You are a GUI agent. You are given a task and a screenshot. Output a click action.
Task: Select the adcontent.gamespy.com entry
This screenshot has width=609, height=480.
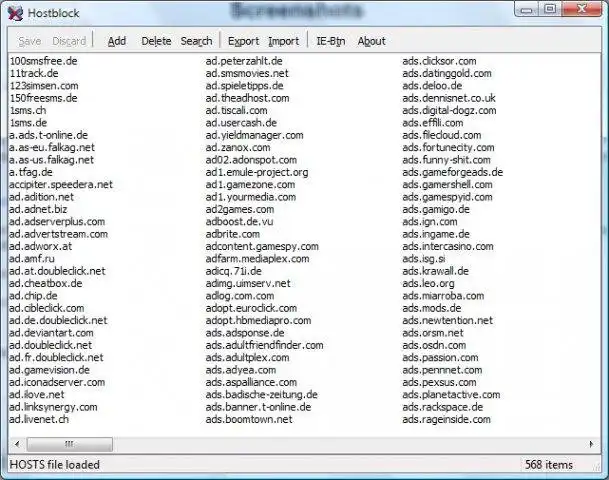pos(262,247)
